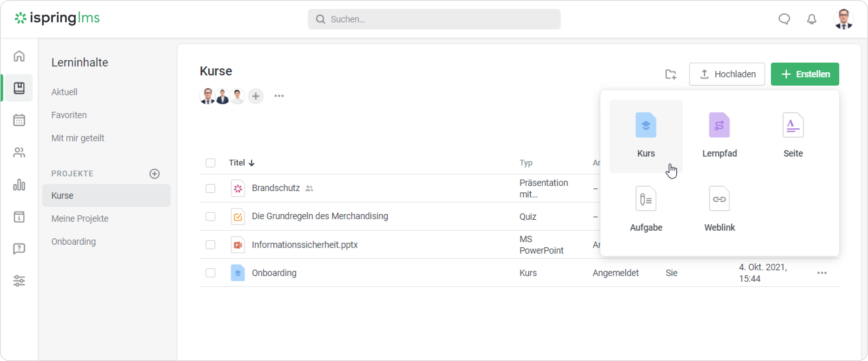The image size is (868, 361).
Task: Open the chat messages icon
Action: (x=784, y=19)
